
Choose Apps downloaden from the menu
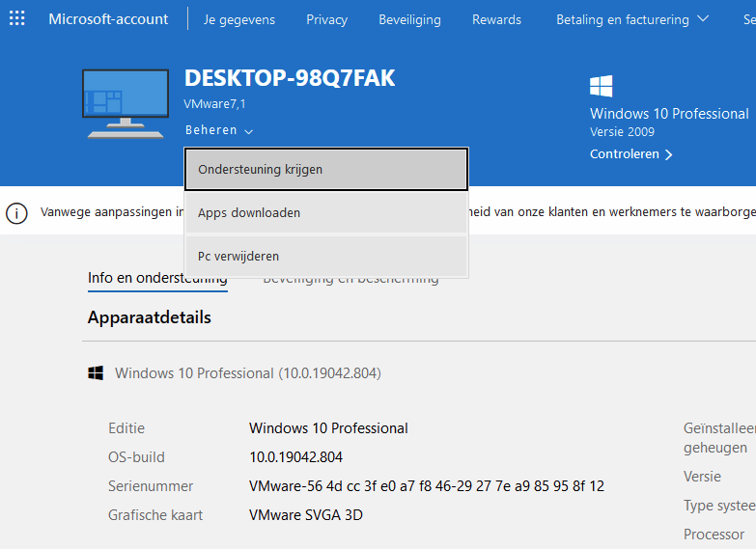(326, 212)
